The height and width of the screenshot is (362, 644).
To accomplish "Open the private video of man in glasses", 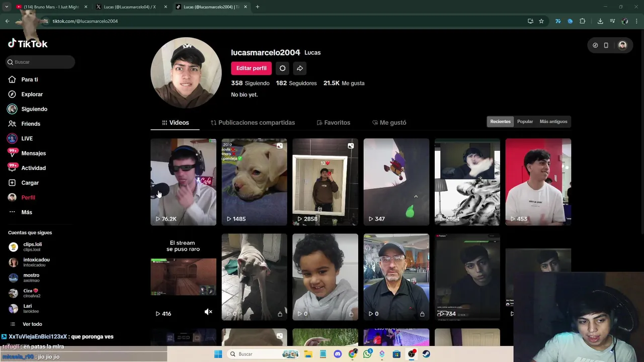I will point(396,277).
